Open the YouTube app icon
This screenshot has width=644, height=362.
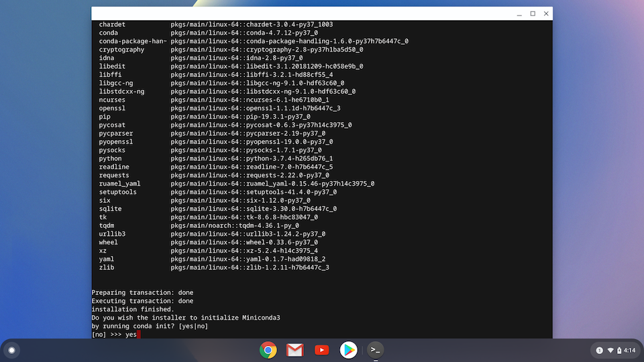(321, 350)
